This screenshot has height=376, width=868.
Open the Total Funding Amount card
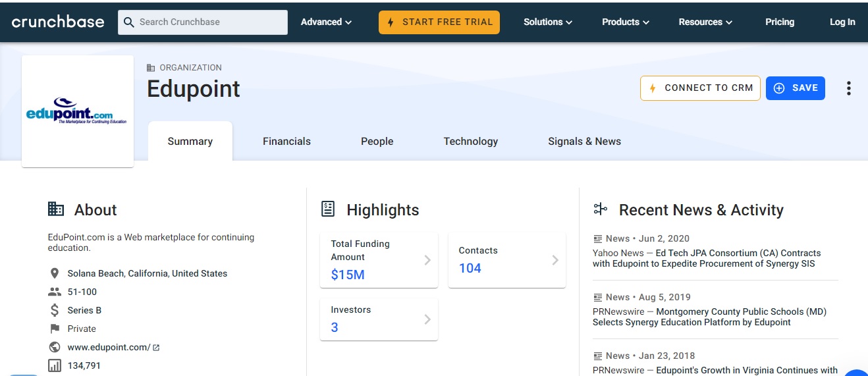(x=379, y=260)
